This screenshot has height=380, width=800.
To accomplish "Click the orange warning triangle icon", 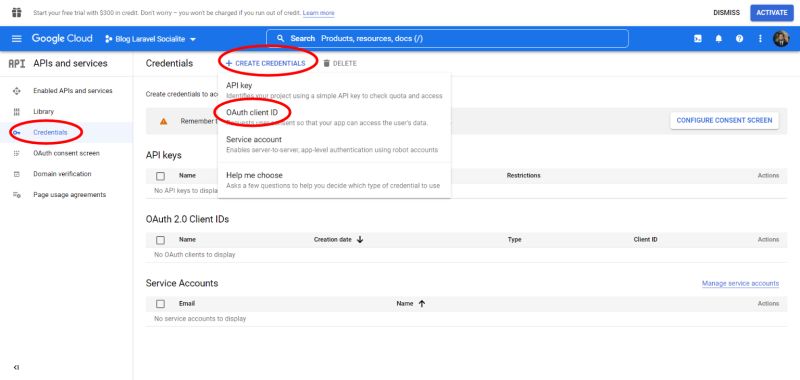I will (x=163, y=121).
